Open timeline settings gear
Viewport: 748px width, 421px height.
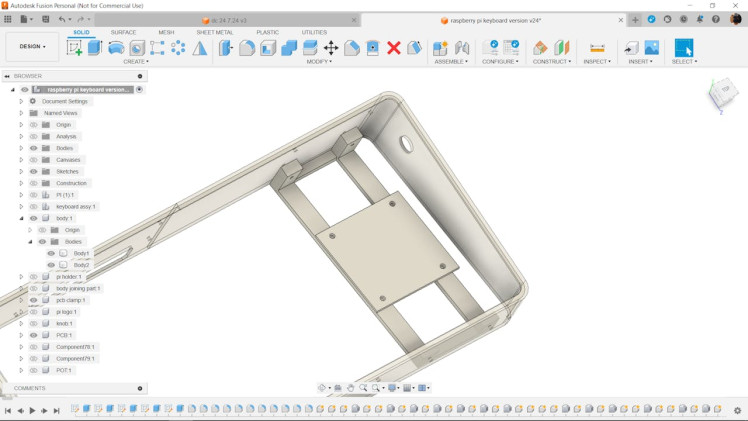tap(738, 410)
